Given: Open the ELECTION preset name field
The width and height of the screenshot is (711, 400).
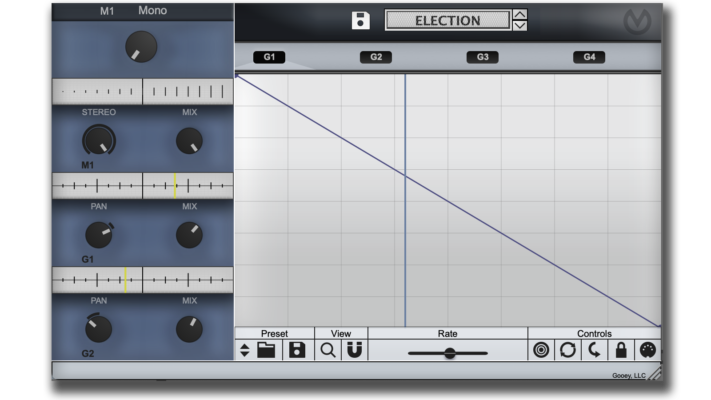Looking at the screenshot, I should [448, 20].
